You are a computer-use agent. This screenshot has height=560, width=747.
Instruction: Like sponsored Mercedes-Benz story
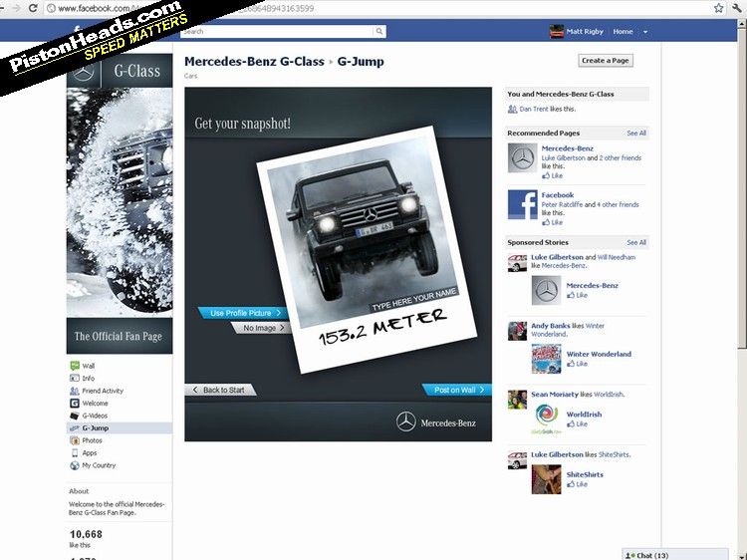click(x=577, y=296)
